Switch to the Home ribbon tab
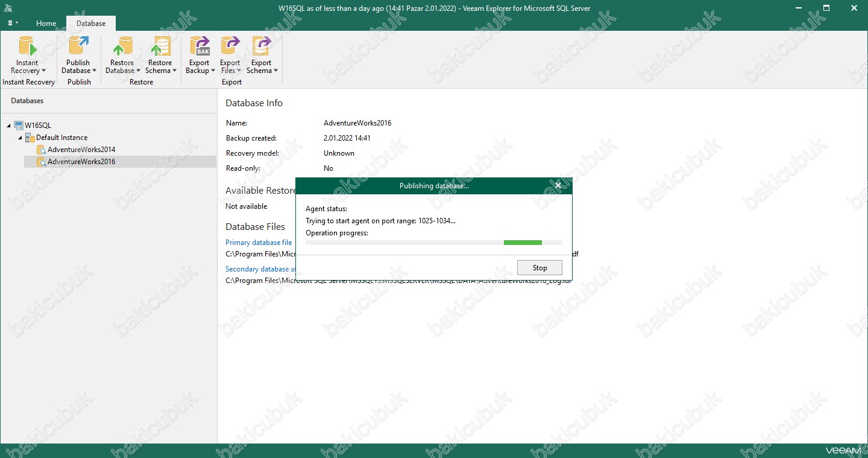868x458 pixels. pyautogui.click(x=46, y=24)
